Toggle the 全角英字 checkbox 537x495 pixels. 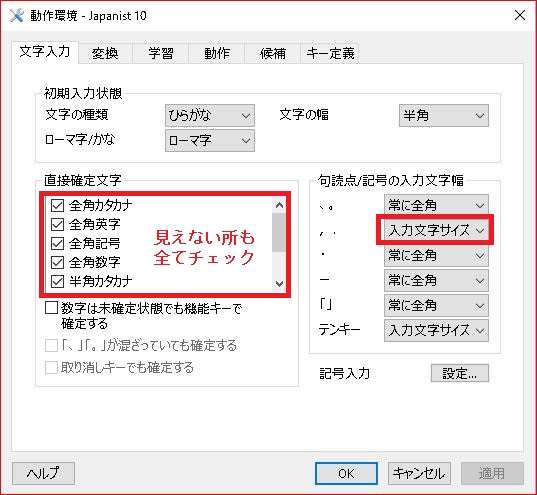(x=57, y=225)
